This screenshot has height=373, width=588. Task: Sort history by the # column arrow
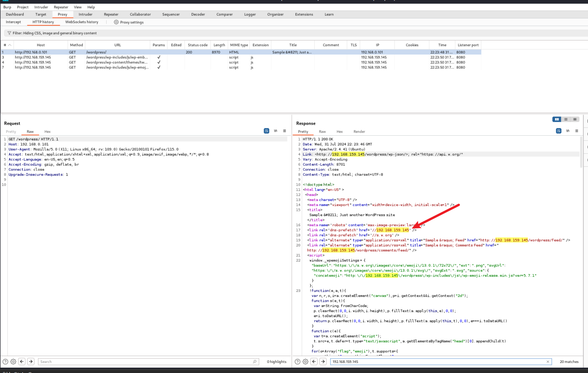(10, 45)
